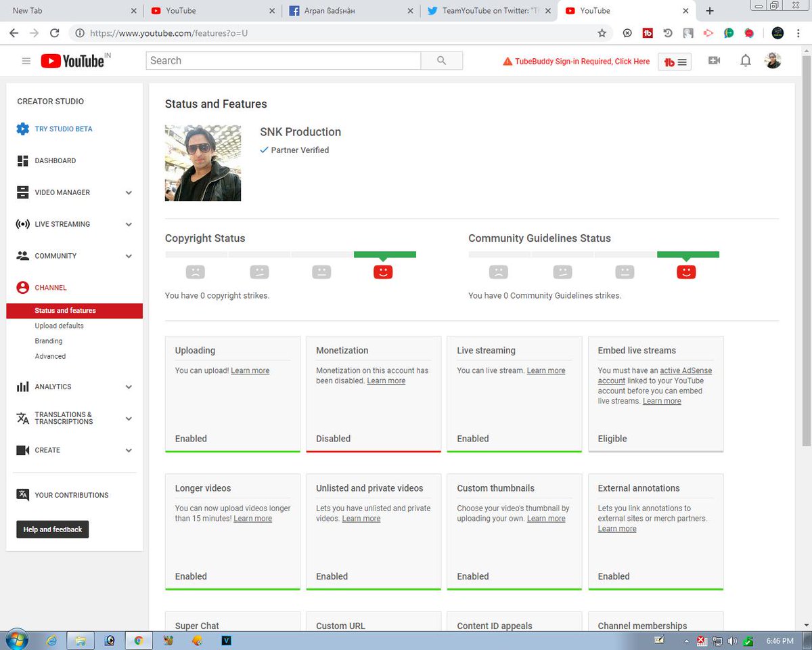This screenshot has height=650, width=812.
Task: Expand Translations & Transcriptions section
Action: (x=129, y=418)
